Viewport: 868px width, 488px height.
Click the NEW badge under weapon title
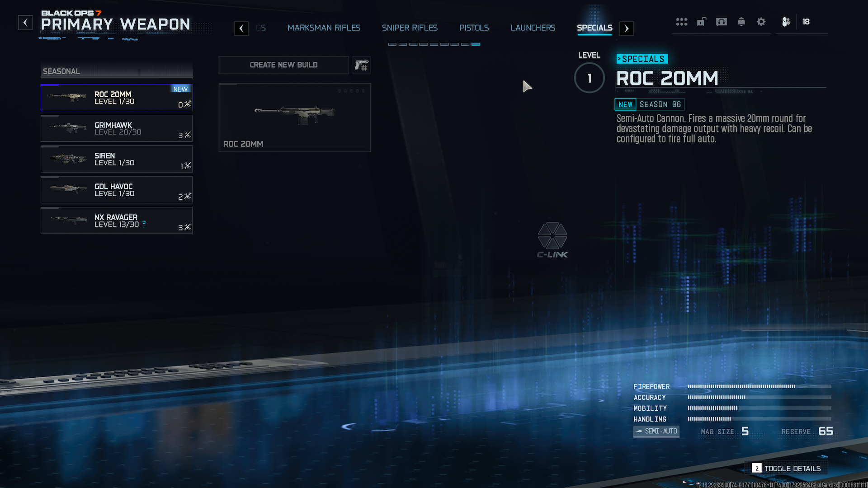[x=625, y=104]
